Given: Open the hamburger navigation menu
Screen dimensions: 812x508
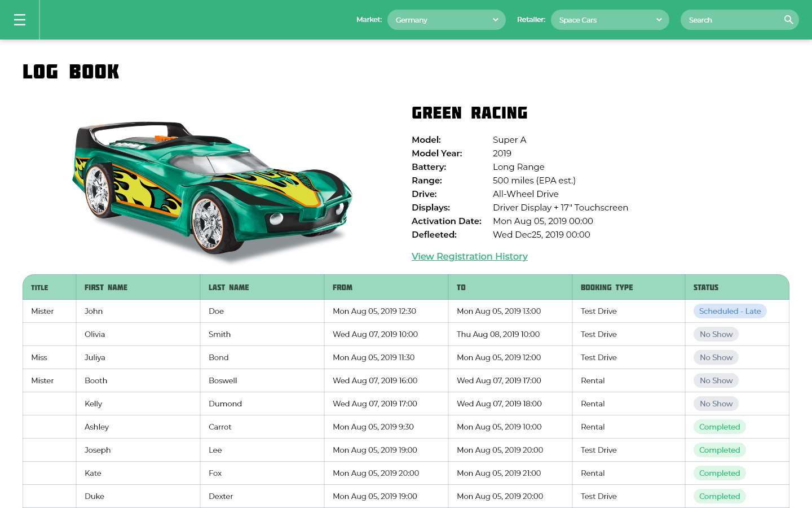Looking at the screenshot, I should tap(20, 19).
